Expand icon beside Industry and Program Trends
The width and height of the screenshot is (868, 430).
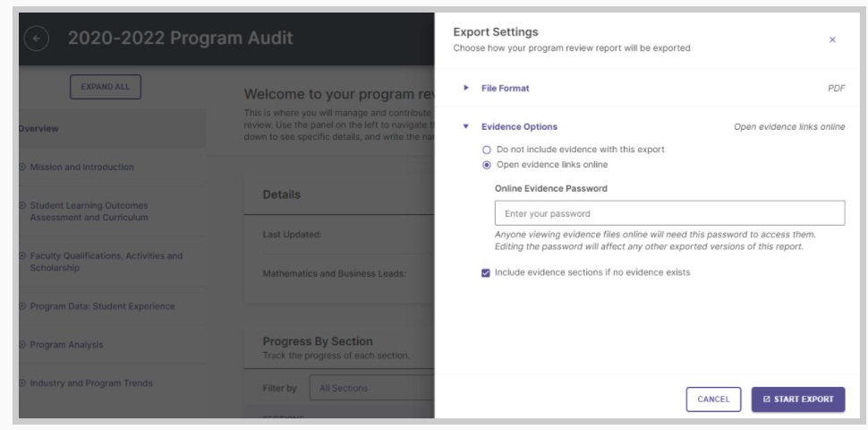(x=22, y=383)
